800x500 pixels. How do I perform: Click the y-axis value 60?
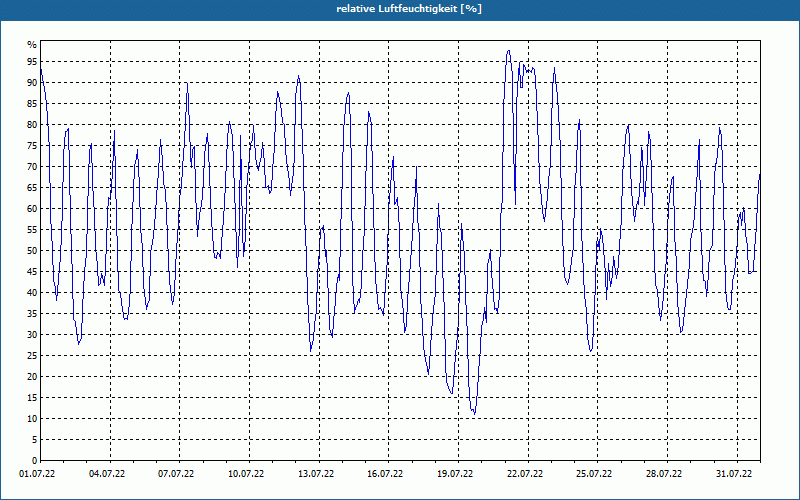[32, 209]
